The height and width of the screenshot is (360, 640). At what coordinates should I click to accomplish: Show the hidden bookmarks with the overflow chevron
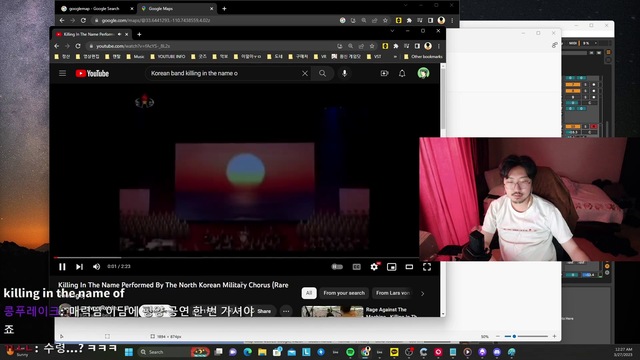(x=395, y=57)
